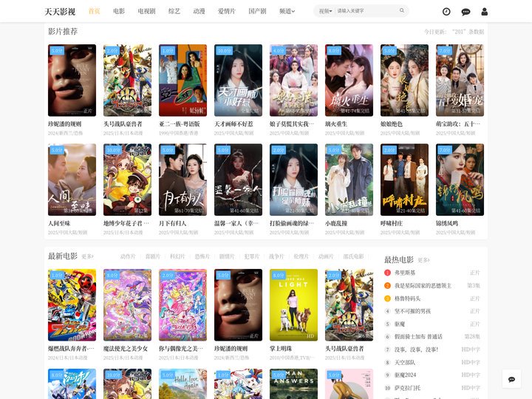
Task: Open 萨克拉门托 in hot list
Action: tap(407, 388)
